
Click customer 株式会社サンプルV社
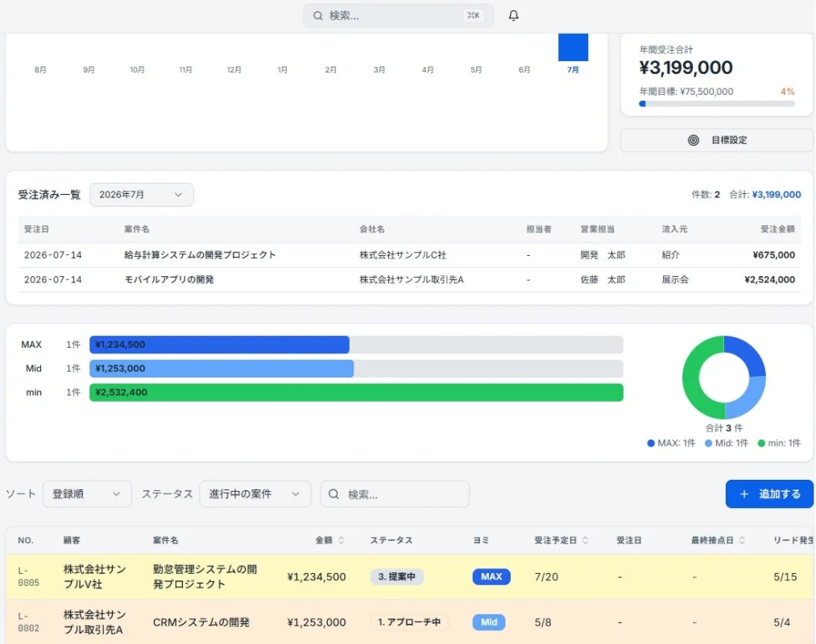[x=95, y=576]
